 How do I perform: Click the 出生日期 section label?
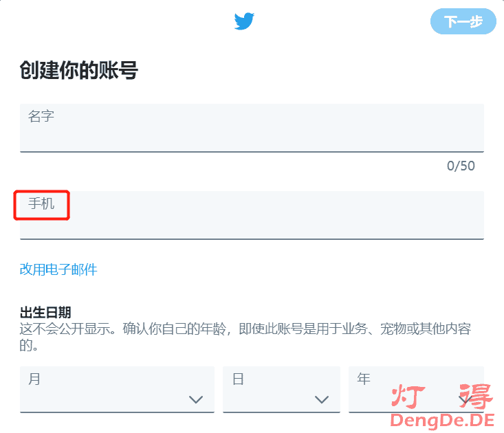pyautogui.click(x=45, y=312)
